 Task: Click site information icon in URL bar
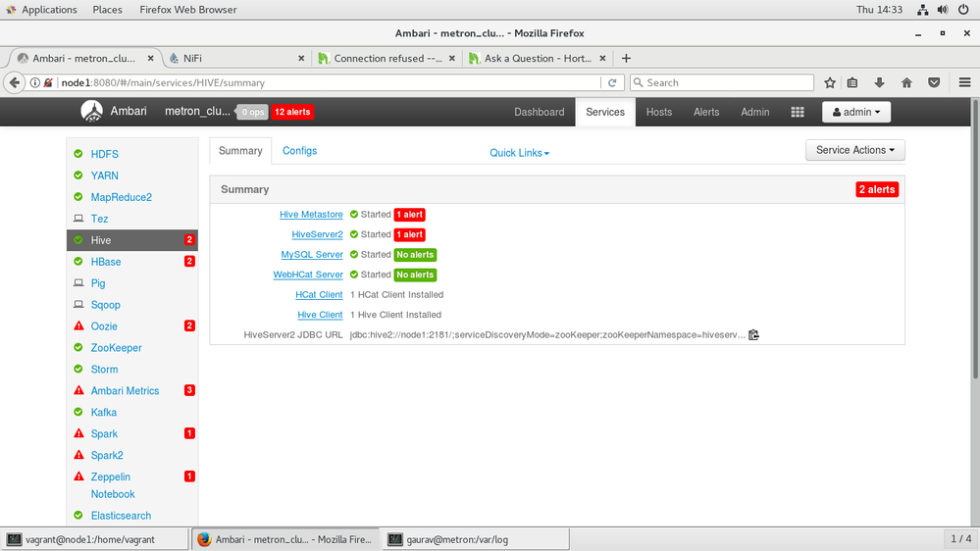[x=35, y=82]
